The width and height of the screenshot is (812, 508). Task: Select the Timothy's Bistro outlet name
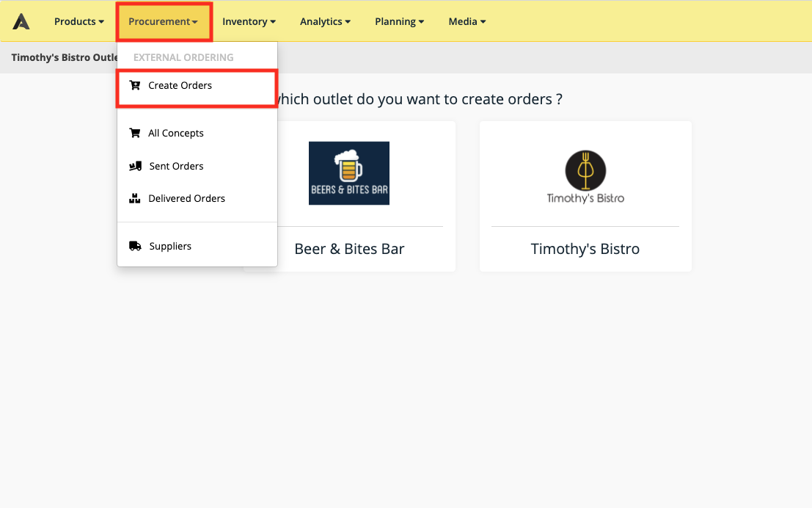[585, 249]
